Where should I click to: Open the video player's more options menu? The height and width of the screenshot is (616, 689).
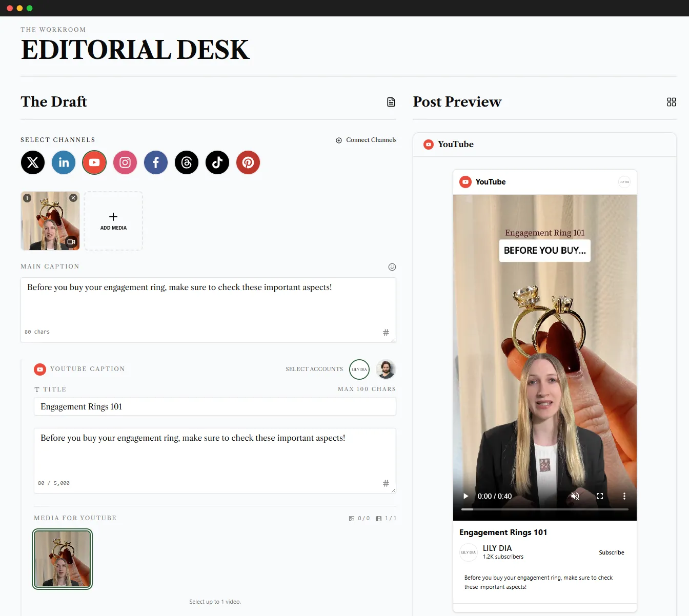[x=624, y=496]
